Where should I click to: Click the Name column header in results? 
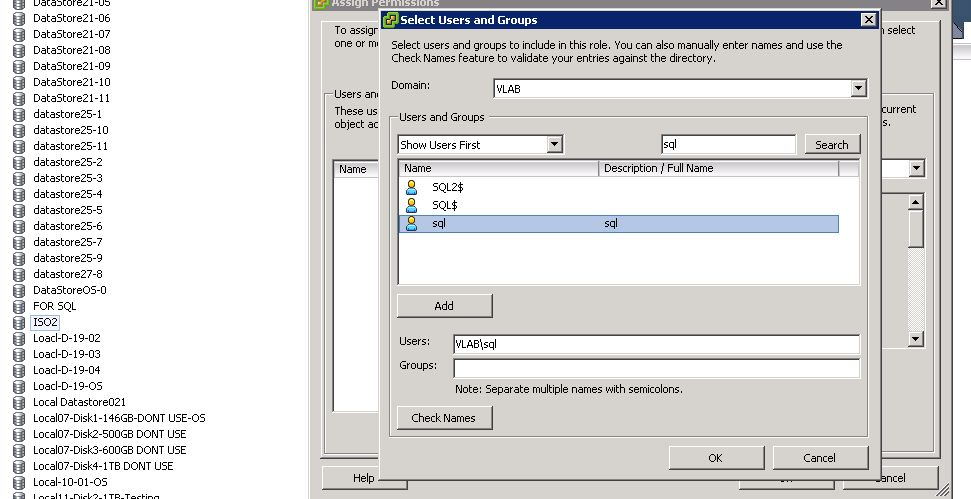pyautogui.click(x=499, y=168)
